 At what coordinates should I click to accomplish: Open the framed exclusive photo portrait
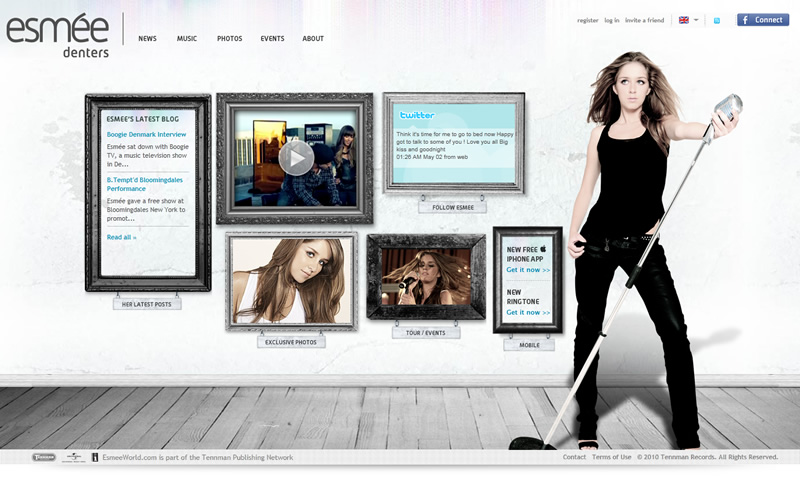click(x=292, y=281)
